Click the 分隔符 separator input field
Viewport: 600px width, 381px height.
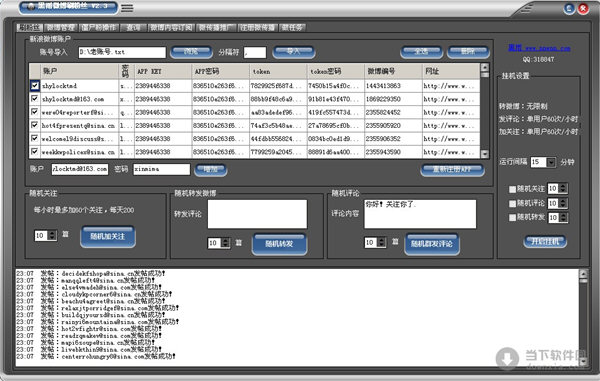click(x=255, y=52)
